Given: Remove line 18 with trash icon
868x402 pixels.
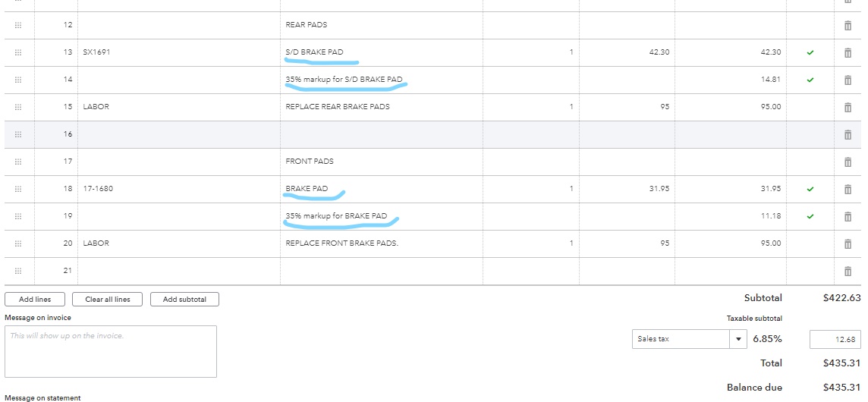Looking at the screenshot, I should [848, 189].
